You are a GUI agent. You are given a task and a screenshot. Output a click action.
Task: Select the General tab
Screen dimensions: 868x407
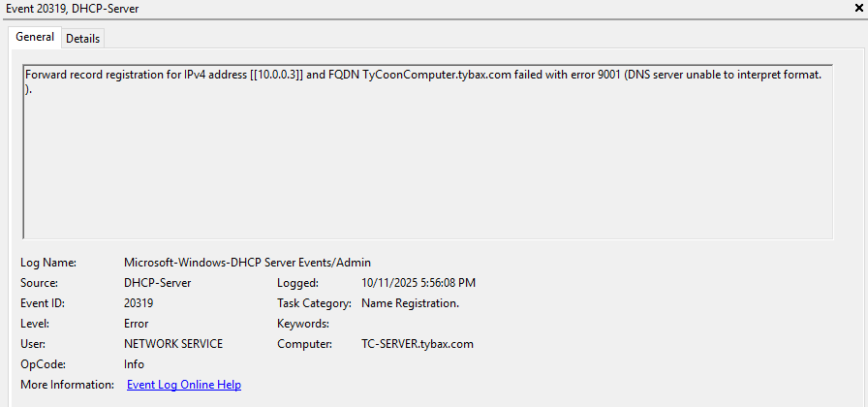(x=35, y=37)
